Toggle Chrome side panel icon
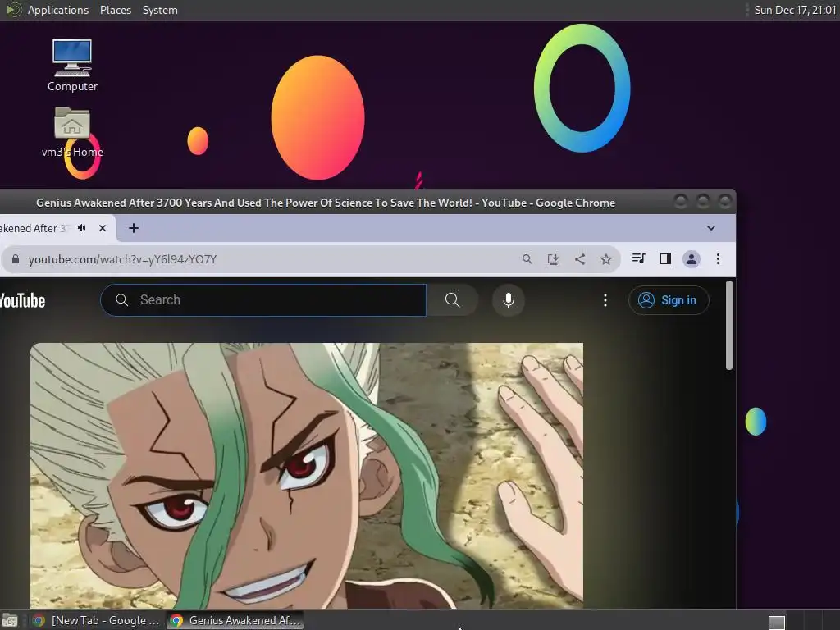The image size is (840, 630). [x=664, y=258]
